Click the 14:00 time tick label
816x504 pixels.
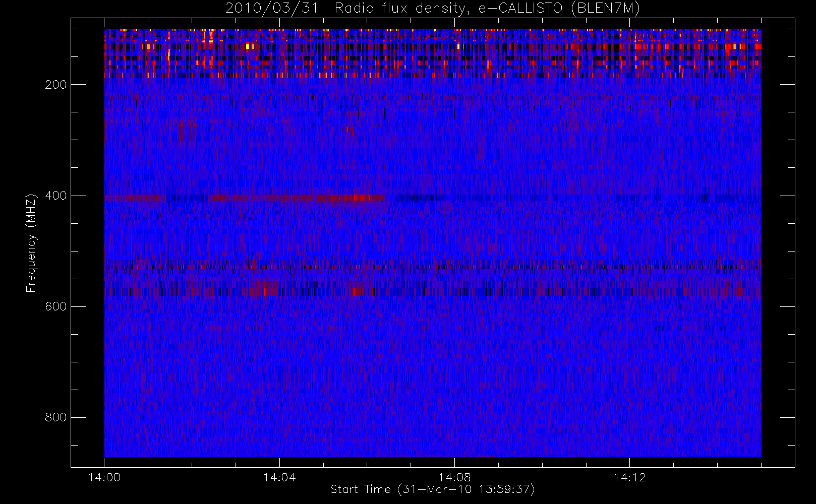click(x=104, y=477)
